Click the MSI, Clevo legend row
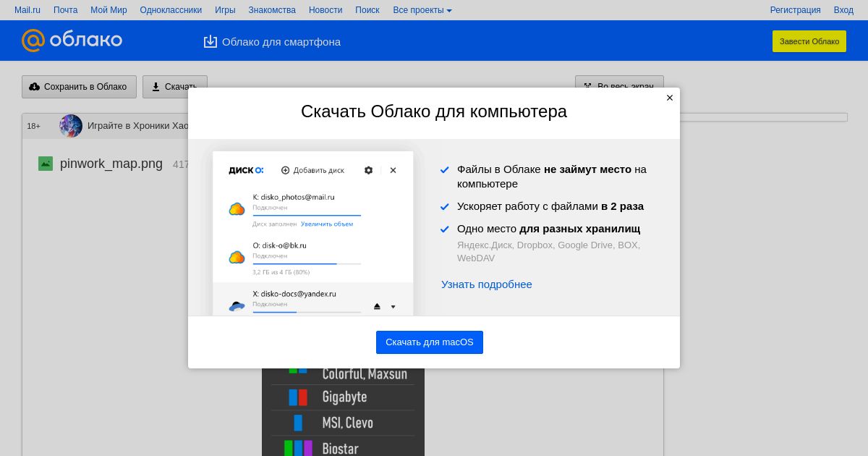 pyautogui.click(x=343, y=423)
